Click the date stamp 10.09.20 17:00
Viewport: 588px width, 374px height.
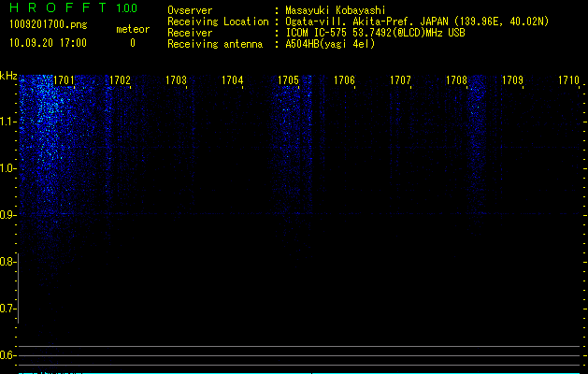point(48,43)
